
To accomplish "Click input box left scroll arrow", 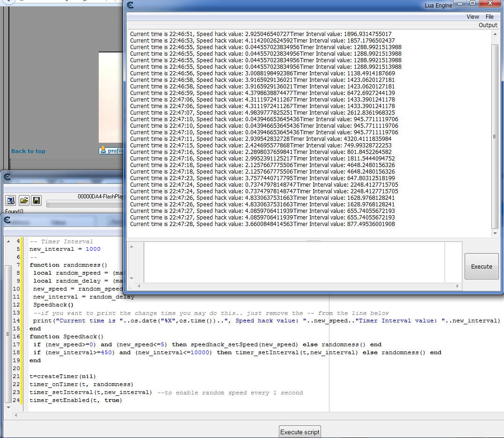I will coord(139,285).
